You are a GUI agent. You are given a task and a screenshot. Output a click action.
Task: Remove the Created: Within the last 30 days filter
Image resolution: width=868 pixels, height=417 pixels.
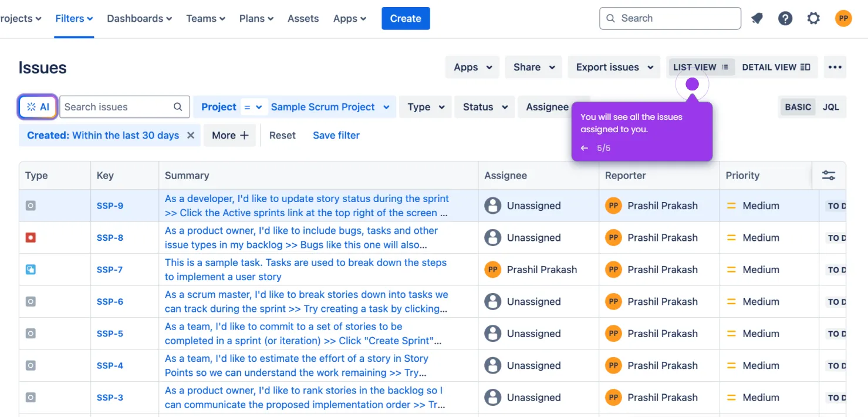[190, 135]
